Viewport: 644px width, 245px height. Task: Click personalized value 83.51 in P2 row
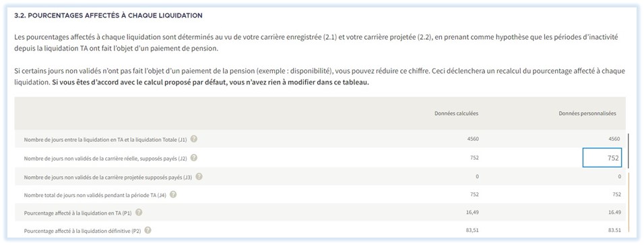click(x=614, y=231)
